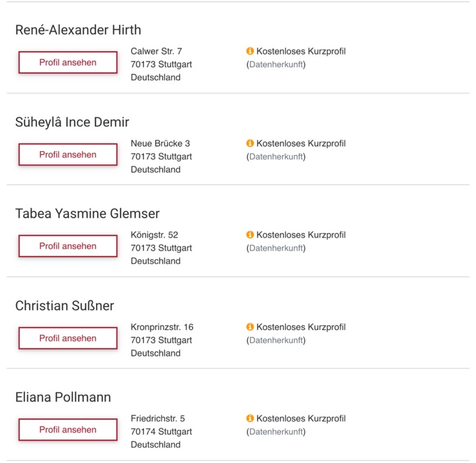Click the orange info icon for Tabea Yasmine Glemser

(250, 235)
